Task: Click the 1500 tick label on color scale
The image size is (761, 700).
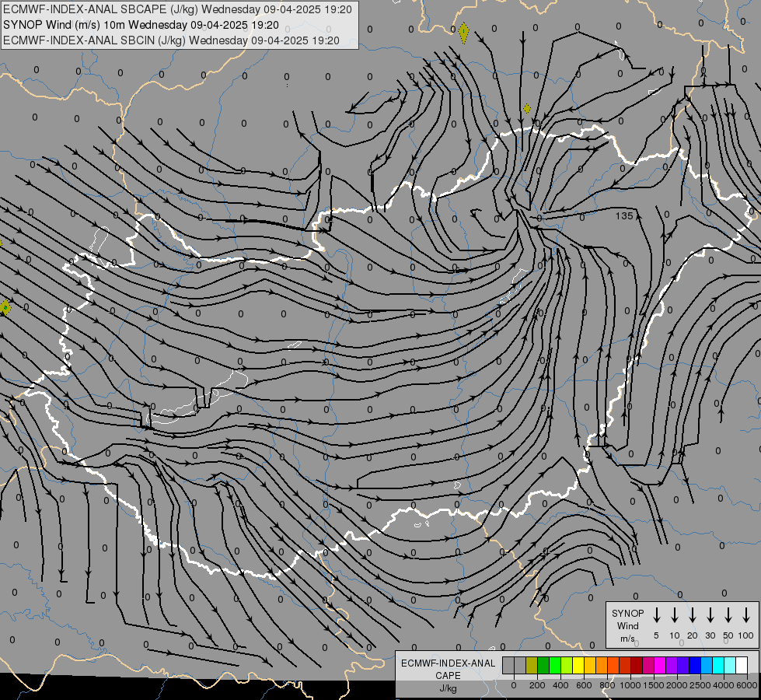Action: [x=654, y=685]
